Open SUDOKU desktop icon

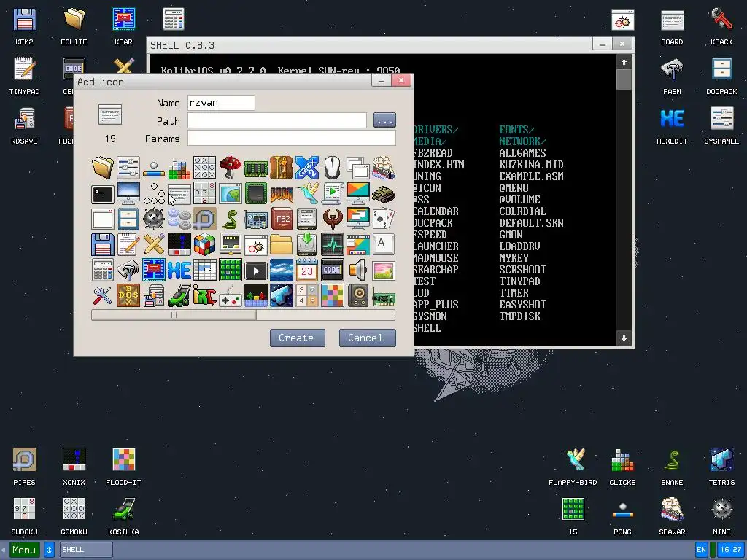[24, 516]
